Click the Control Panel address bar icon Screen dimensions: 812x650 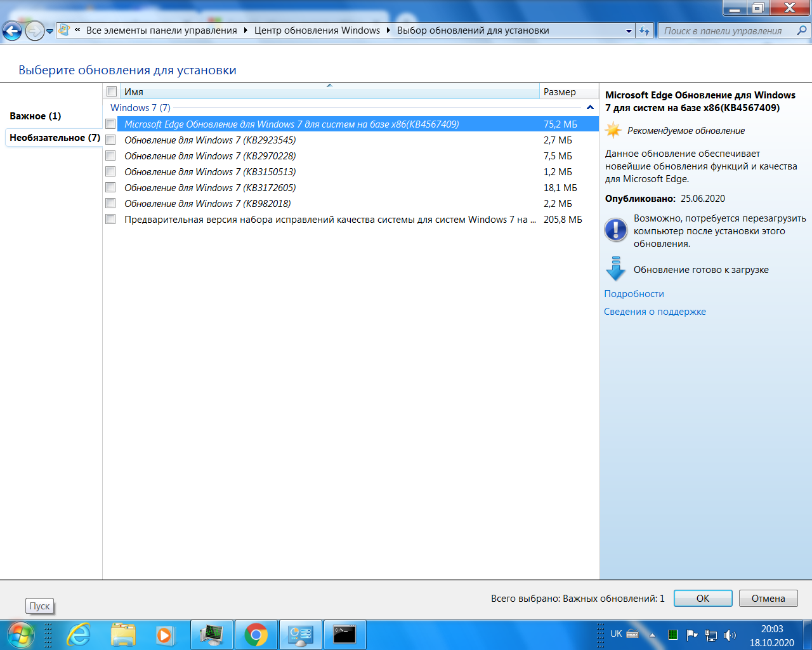pyautogui.click(x=64, y=30)
